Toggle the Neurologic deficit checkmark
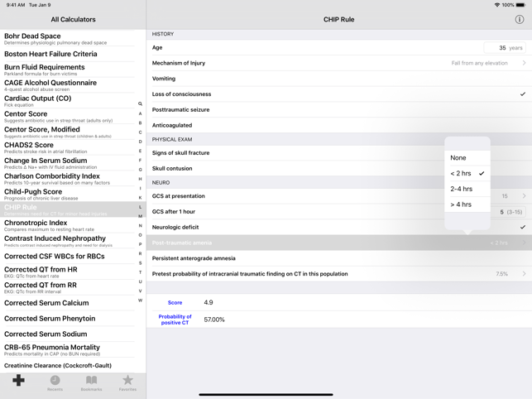This screenshot has height=399, width=532. pos(522,227)
